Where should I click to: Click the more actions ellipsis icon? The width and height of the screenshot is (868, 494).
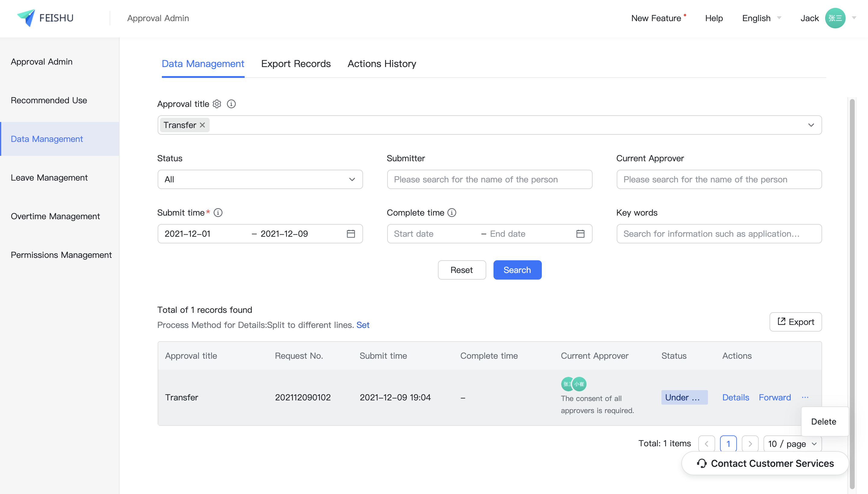[x=805, y=397]
